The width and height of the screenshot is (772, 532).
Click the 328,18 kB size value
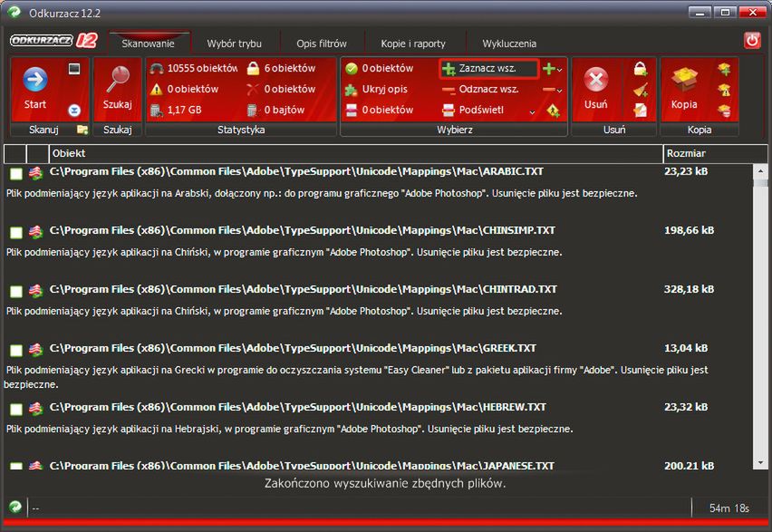(x=689, y=289)
